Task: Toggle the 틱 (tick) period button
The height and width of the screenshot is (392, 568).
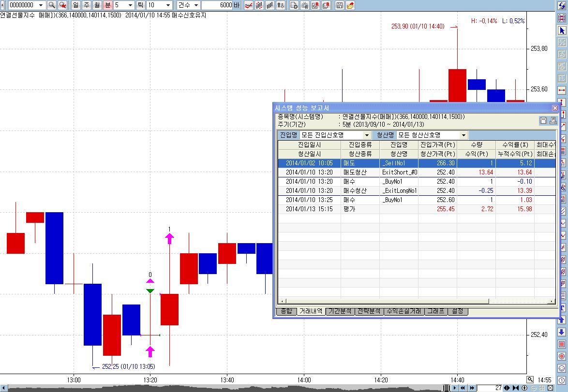Action: 140,5
